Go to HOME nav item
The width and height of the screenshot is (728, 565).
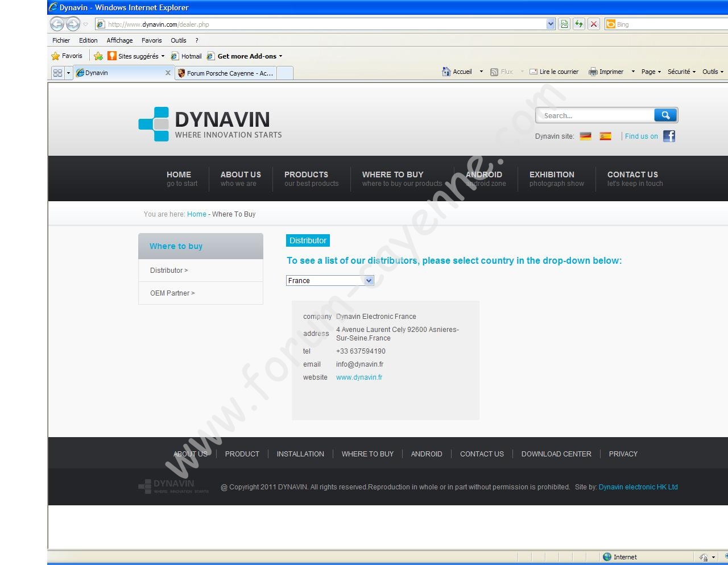tap(182, 178)
